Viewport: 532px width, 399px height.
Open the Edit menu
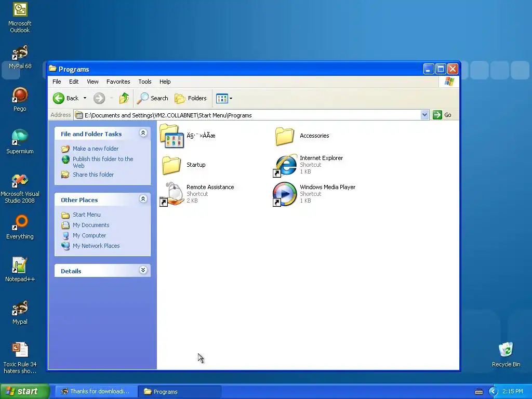[x=74, y=82]
